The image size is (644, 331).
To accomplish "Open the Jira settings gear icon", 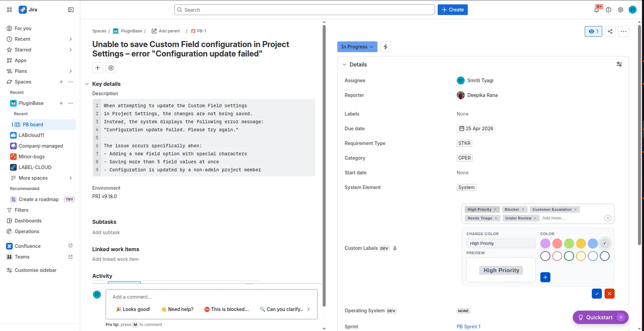I will click(x=620, y=10).
